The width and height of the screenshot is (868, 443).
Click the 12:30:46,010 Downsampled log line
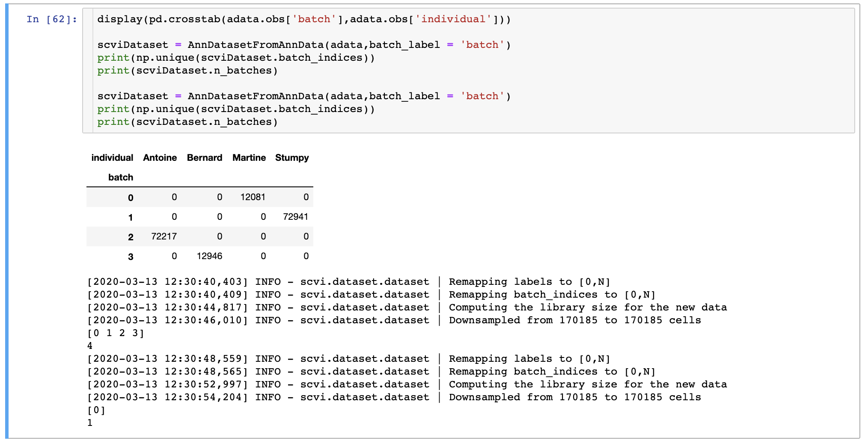point(394,320)
